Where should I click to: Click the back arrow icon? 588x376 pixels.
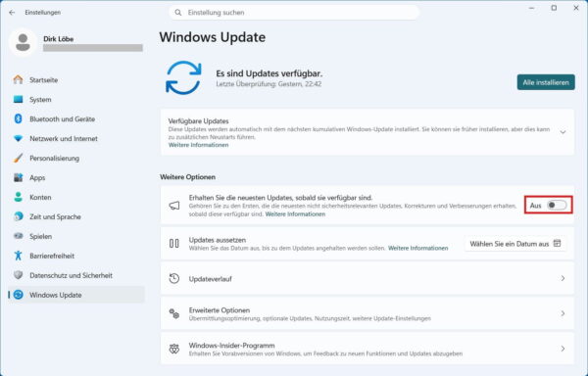[12, 13]
